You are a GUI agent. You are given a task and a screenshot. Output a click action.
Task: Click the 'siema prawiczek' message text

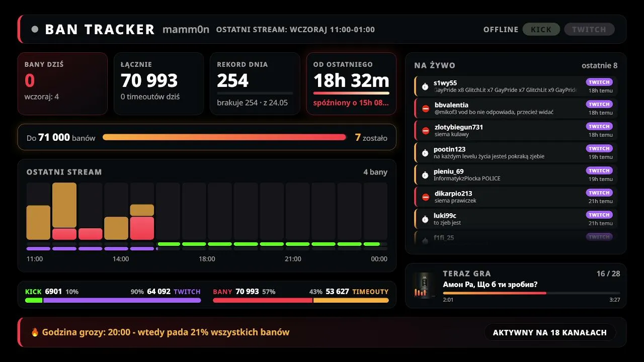pyautogui.click(x=455, y=201)
